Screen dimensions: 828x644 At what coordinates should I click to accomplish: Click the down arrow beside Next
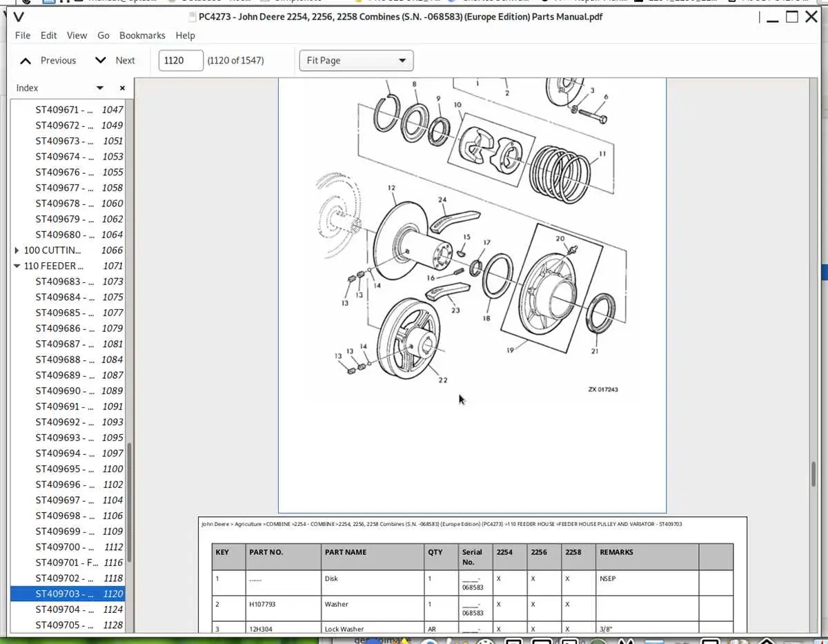click(101, 61)
